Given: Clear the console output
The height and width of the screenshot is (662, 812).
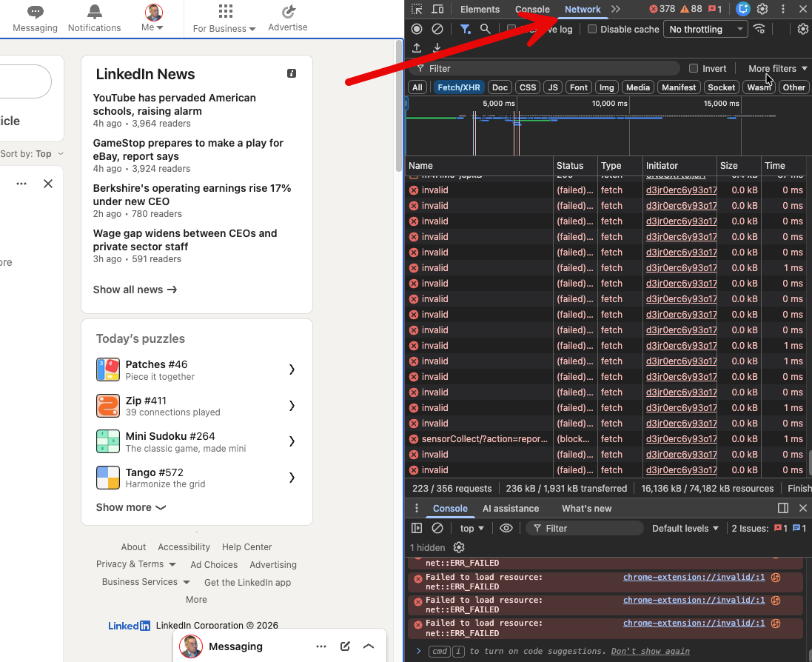Looking at the screenshot, I should point(437,529).
